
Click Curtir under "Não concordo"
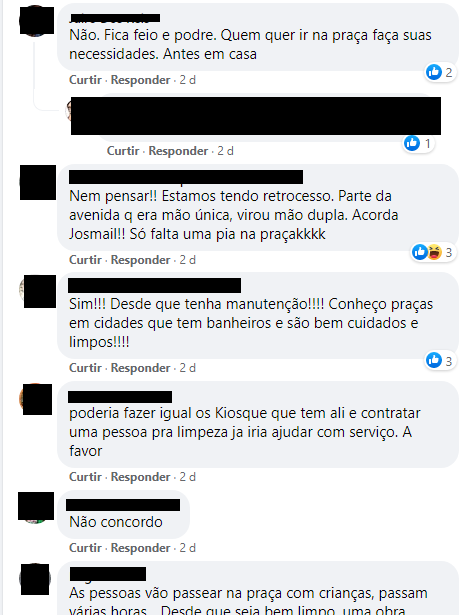click(x=85, y=548)
